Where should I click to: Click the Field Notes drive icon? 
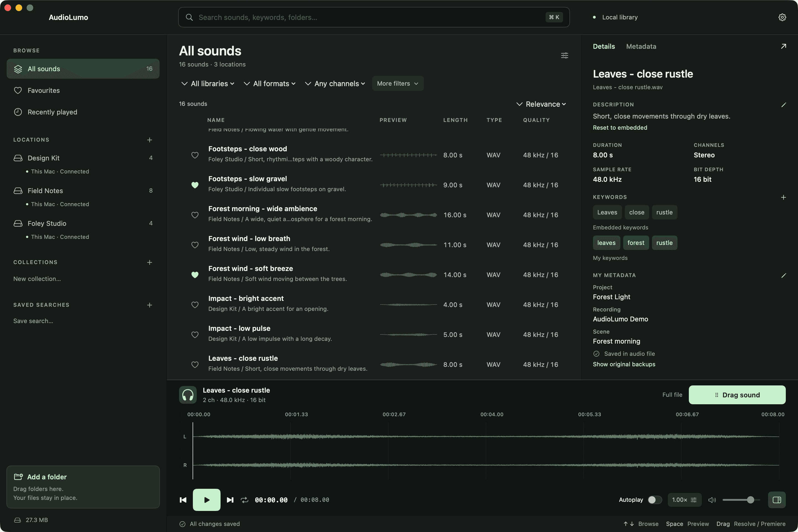18,191
